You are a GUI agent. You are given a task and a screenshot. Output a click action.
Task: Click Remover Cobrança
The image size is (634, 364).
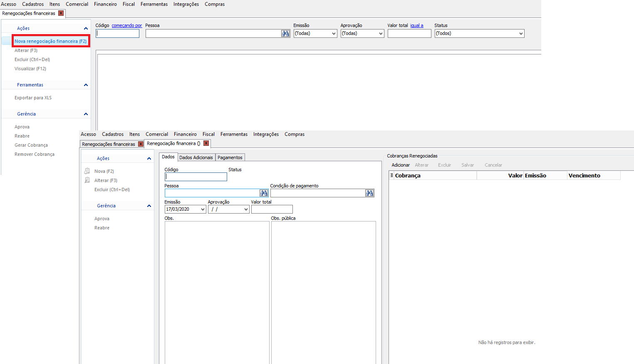(x=35, y=154)
